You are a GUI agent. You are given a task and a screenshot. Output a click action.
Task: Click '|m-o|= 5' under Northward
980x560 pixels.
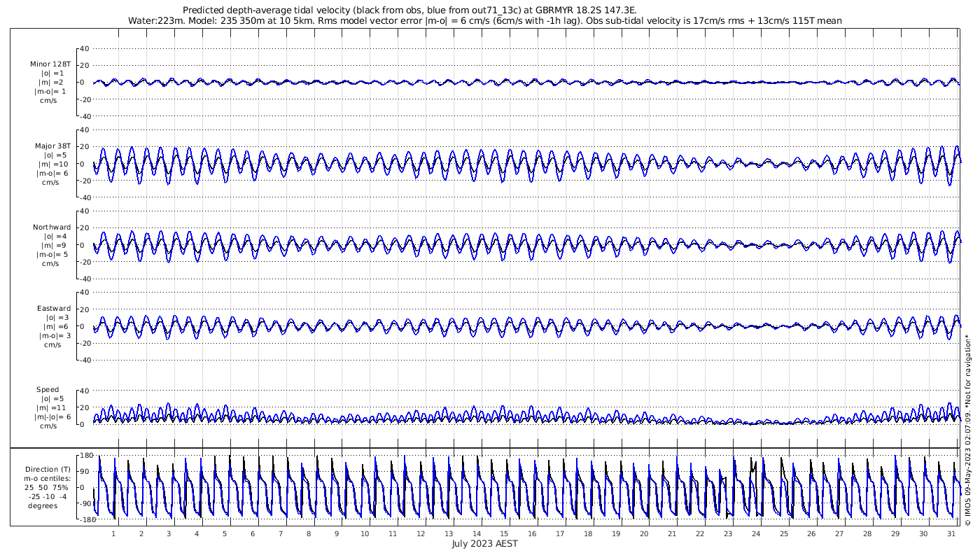tap(52, 255)
